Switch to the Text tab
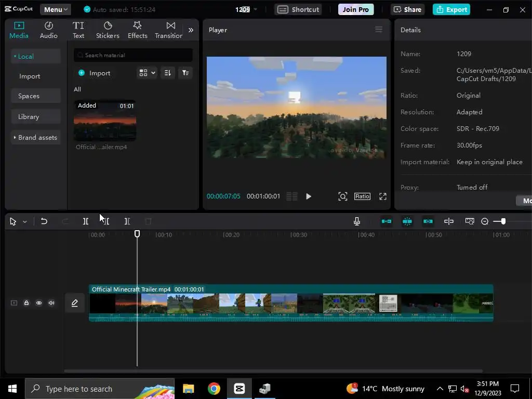 point(78,30)
